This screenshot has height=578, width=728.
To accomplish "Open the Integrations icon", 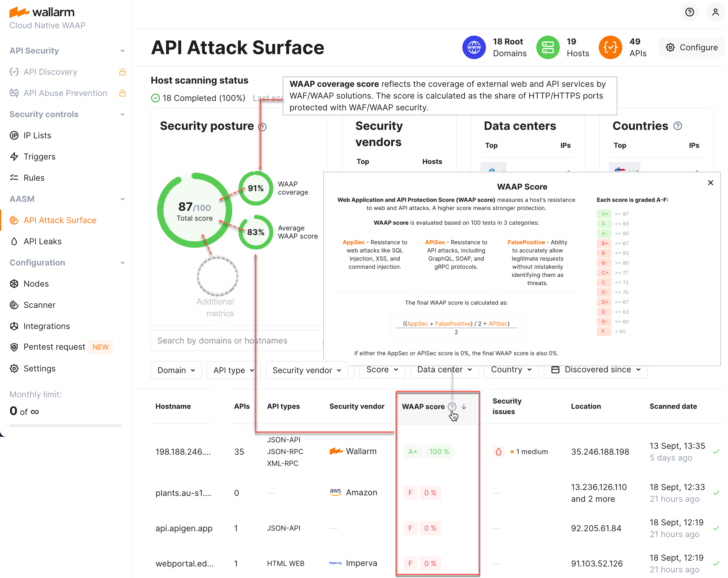I will [14, 326].
